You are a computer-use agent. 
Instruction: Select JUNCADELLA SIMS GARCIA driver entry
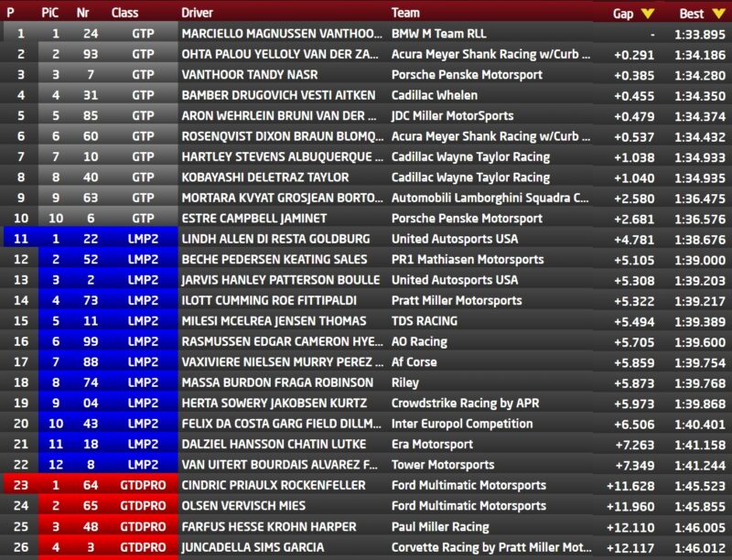coord(253,547)
